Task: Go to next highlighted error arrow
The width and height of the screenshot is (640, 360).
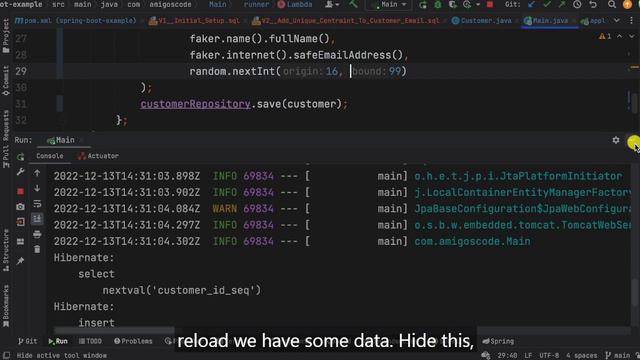Action: point(631,36)
